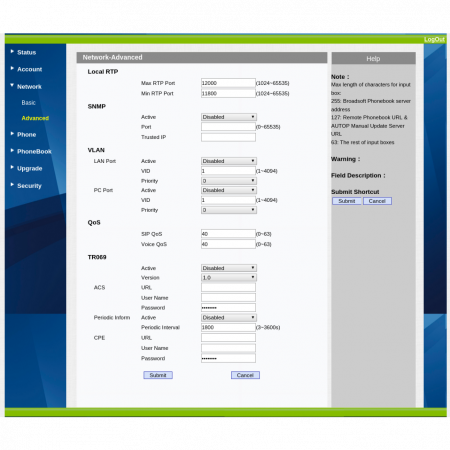Click the ACS User Name field
This screenshot has height=450, width=450.
[x=228, y=297]
